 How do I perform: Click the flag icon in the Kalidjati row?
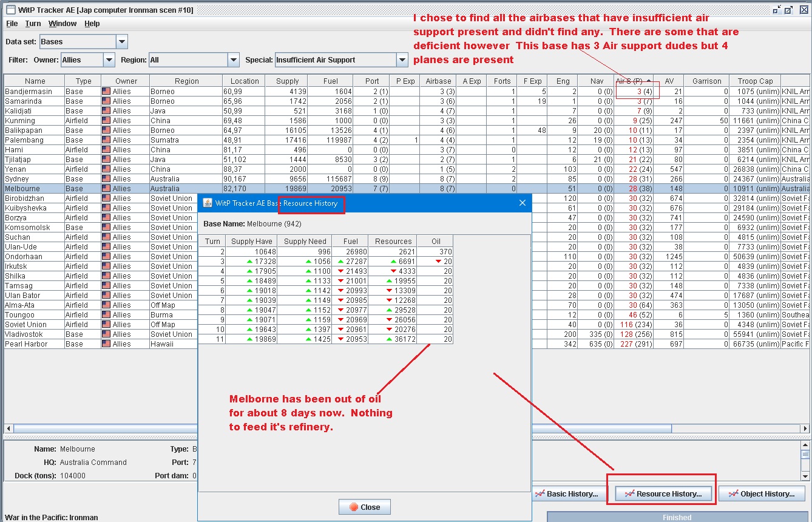(x=106, y=111)
